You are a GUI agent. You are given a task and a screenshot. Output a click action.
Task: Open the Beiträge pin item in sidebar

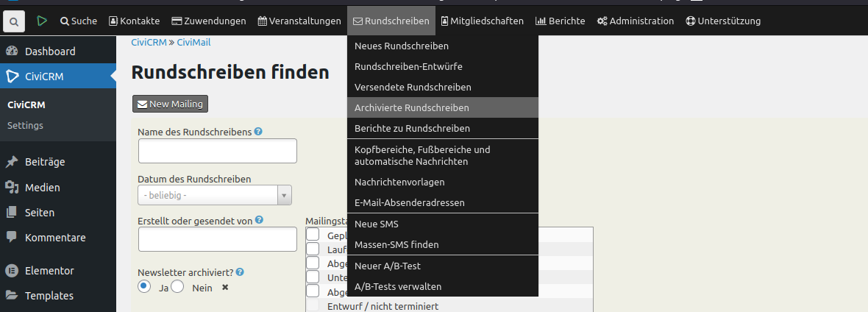point(44,162)
